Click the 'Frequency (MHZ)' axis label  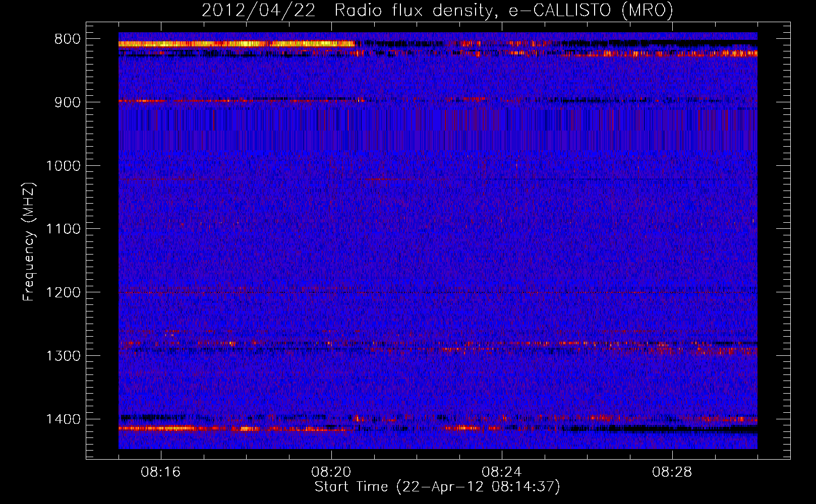[x=29, y=242]
